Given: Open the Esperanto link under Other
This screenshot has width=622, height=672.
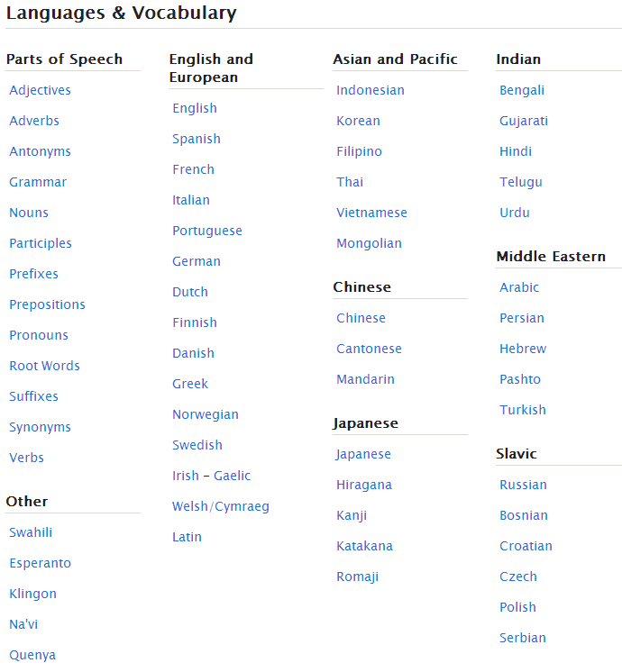Looking at the screenshot, I should point(40,563).
